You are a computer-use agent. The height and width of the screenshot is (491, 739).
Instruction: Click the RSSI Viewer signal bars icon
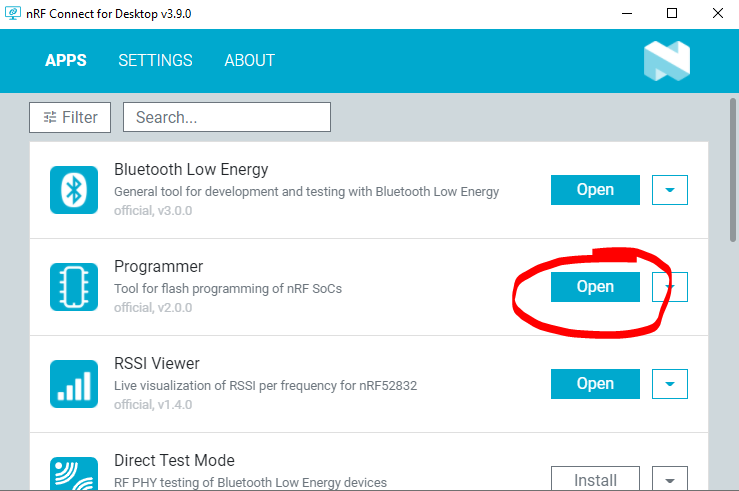tap(74, 384)
